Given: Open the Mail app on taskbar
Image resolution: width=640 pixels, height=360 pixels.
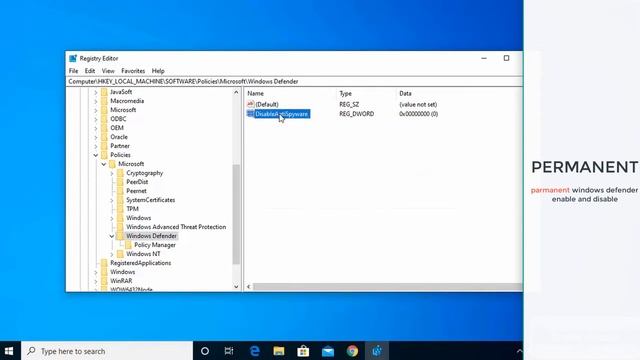Looking at the screenshot, I should pos(328,351).
